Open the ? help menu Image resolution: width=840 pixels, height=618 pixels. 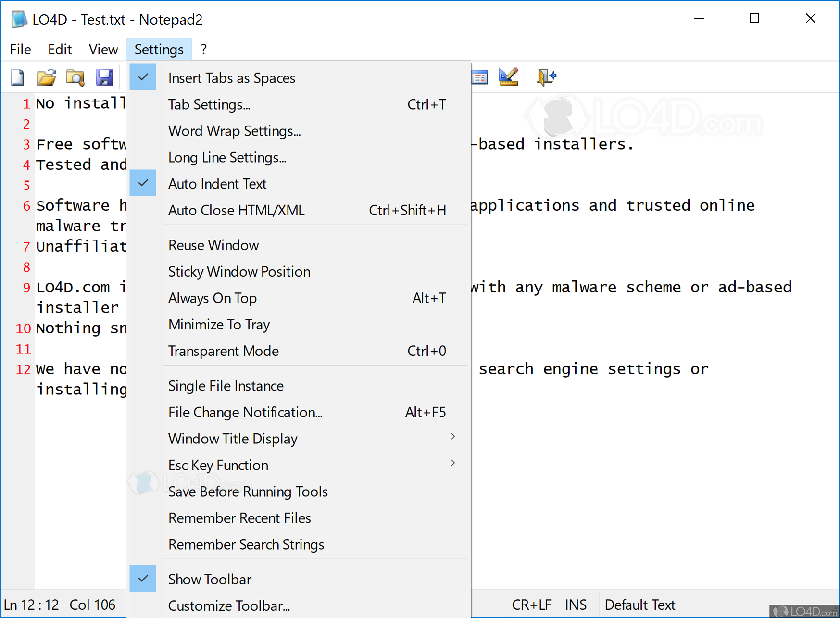coord(204,49)
